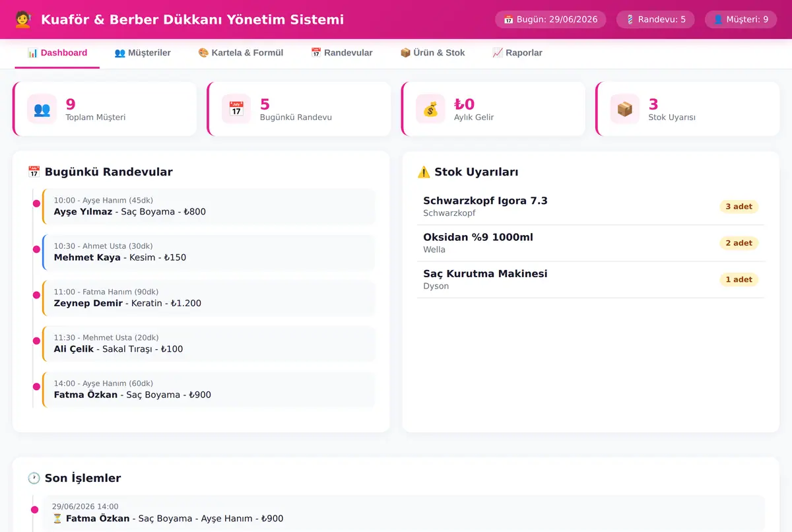
Task: Click the clock icon beside Son İşlemler
Action: pyautogui.click(x=34, y=479)
